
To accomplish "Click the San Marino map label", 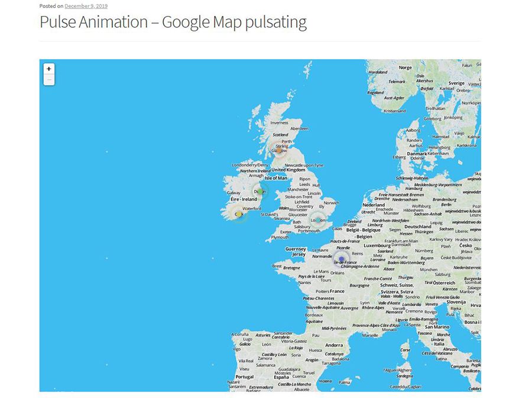I will [437, 327].
